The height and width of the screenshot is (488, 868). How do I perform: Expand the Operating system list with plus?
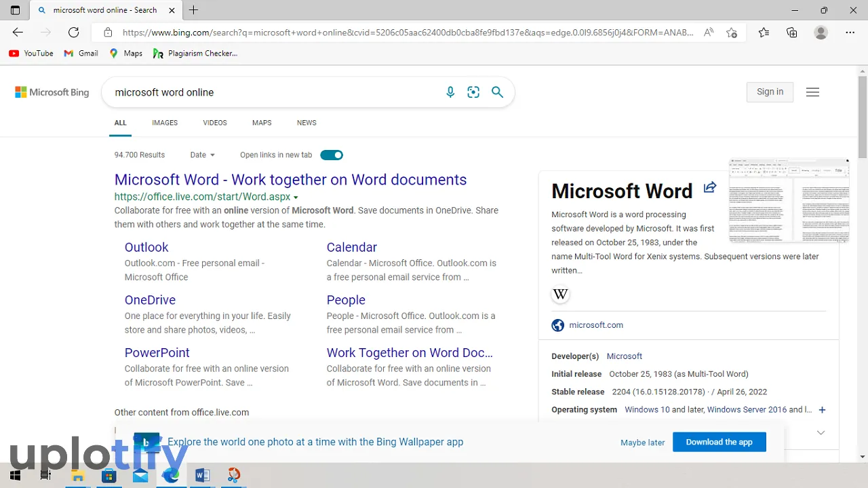(x=822, y=410)
